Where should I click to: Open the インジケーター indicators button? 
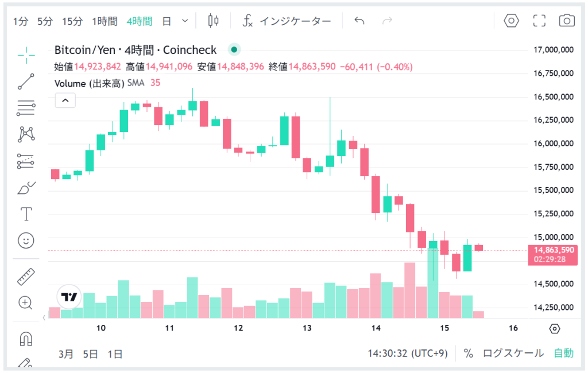point(287,21)
